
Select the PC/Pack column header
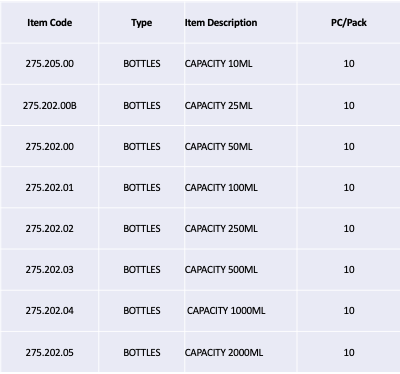(x=349, y=23)
